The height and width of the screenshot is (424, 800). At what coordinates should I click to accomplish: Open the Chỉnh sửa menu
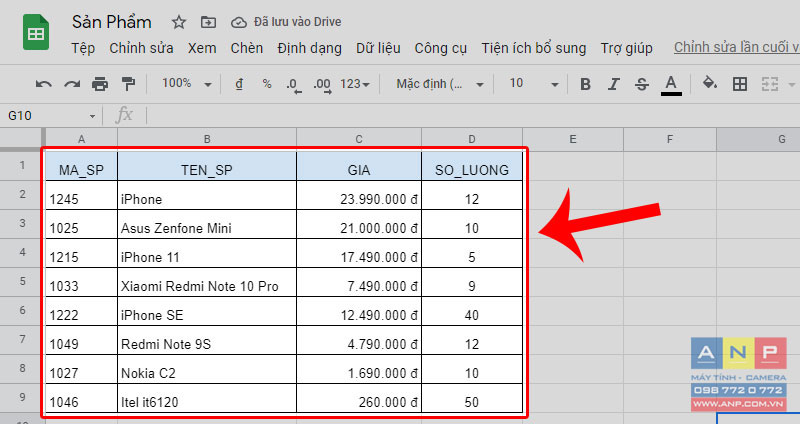coord(141,48)
